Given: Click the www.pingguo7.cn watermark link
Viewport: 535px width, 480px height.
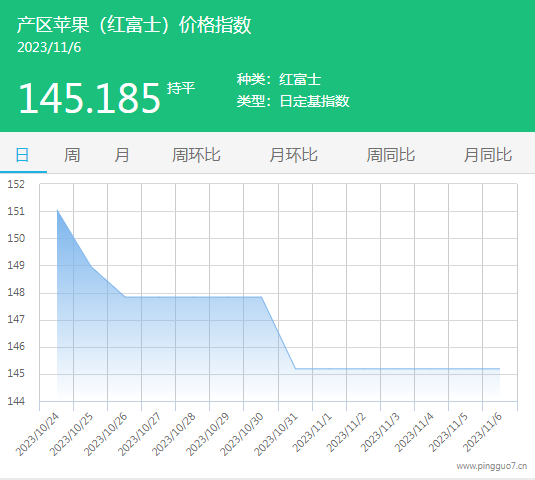Looking at the screenshot, I should click(x=492, y=466).
